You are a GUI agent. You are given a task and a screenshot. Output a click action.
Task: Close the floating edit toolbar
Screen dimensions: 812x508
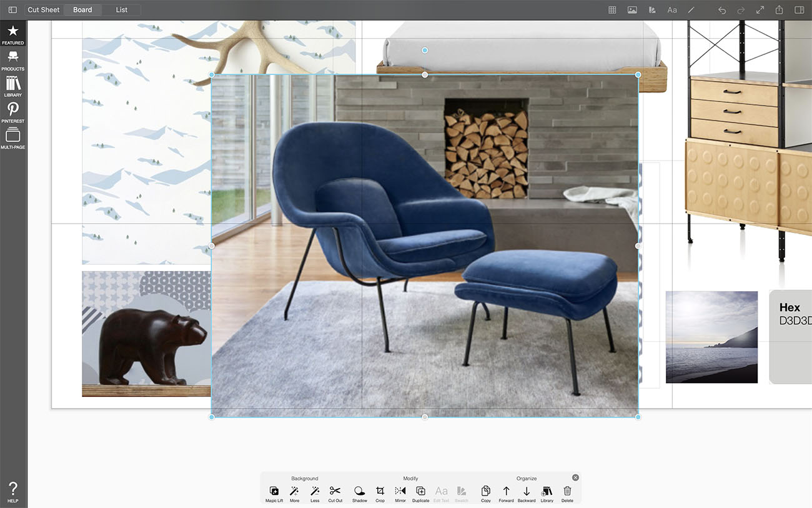coord(575,477)
